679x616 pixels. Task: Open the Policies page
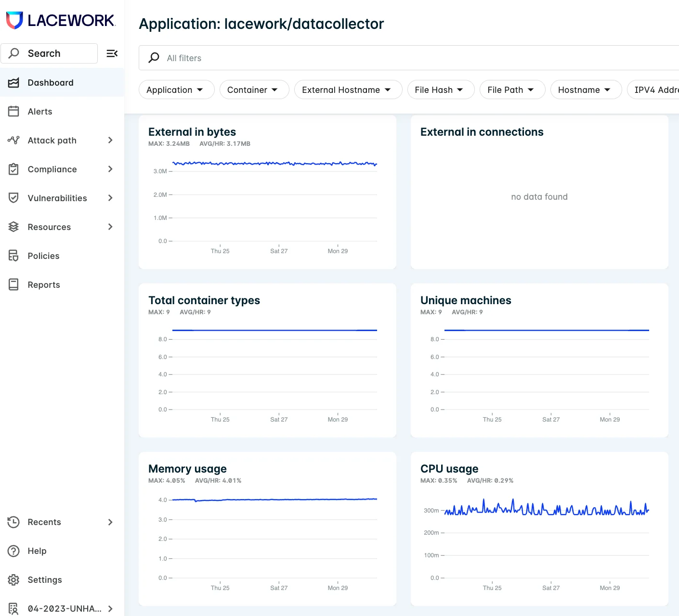click(62, 256)
